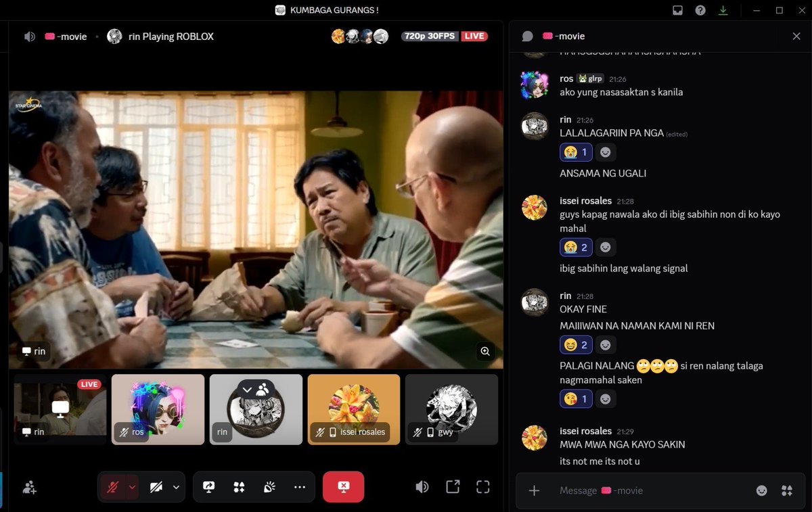Open Discord inbox icon in title bar

tap(677, 10)
